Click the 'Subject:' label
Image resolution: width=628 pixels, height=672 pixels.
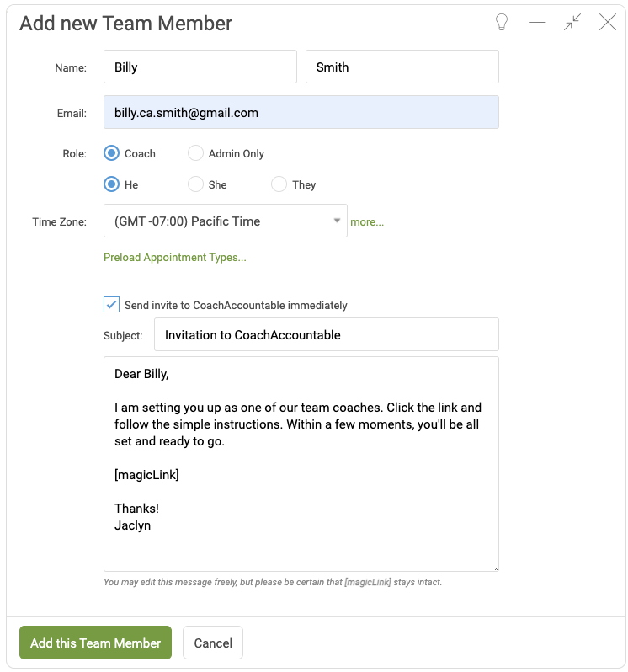click(x=123, y=335)
